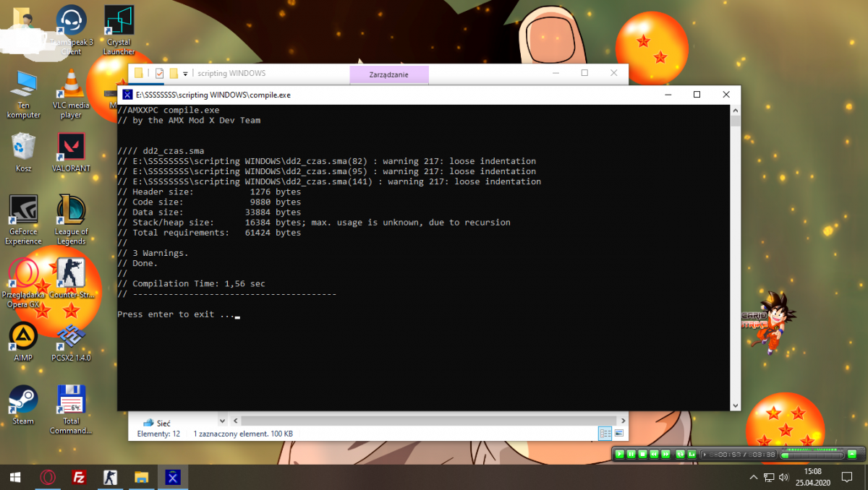Viewport: 868px width, 490px height.
Task: Stop playback in the AIMP mini player
Action: (642, 454)
